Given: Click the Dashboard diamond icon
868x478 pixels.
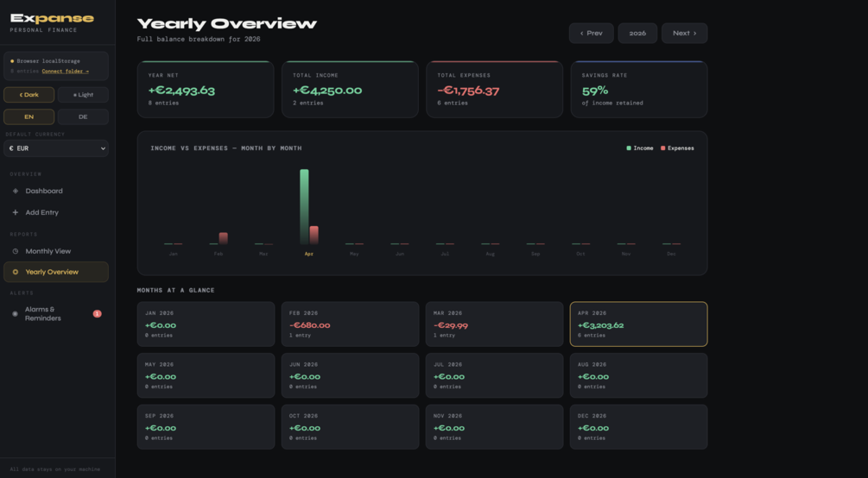Looking at the screenshot, I should (16, 191).
